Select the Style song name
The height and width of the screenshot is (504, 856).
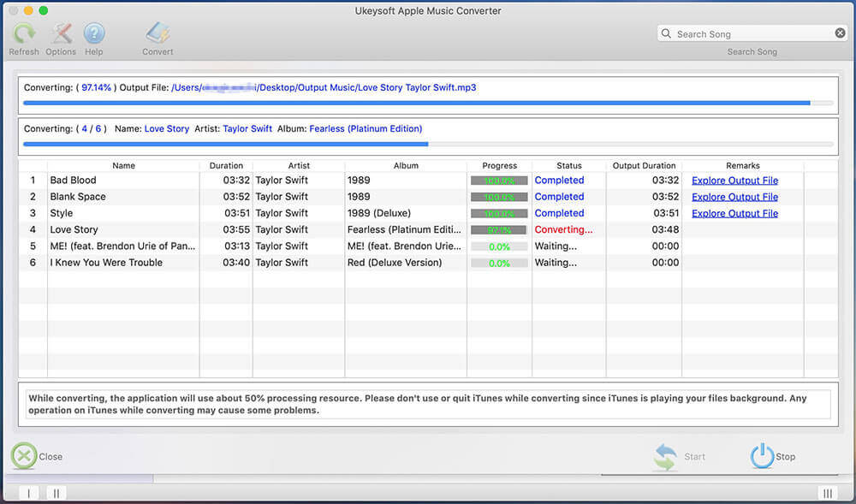61,213
